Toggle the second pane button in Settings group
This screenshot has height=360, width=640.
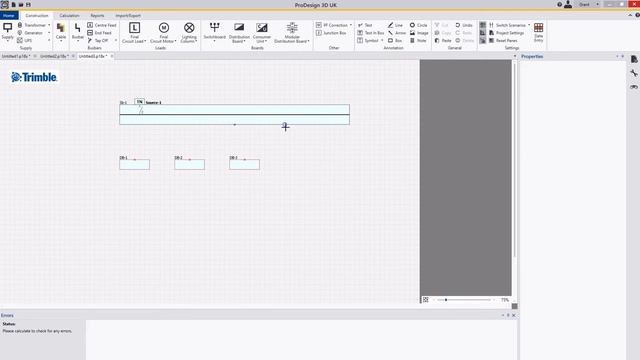pyautogui.click(x=482, y=33)
